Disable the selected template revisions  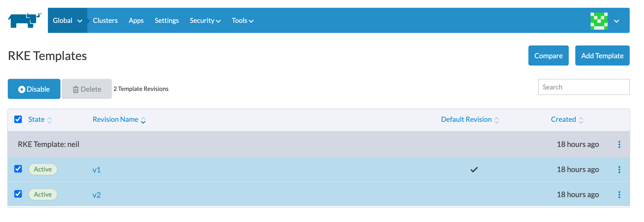click(34, 89)
